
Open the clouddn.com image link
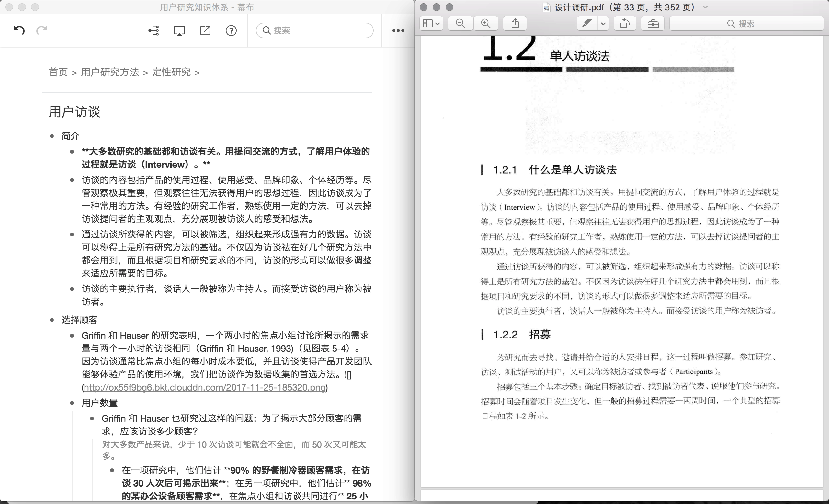pyautogui.click(x=205, y=387)
